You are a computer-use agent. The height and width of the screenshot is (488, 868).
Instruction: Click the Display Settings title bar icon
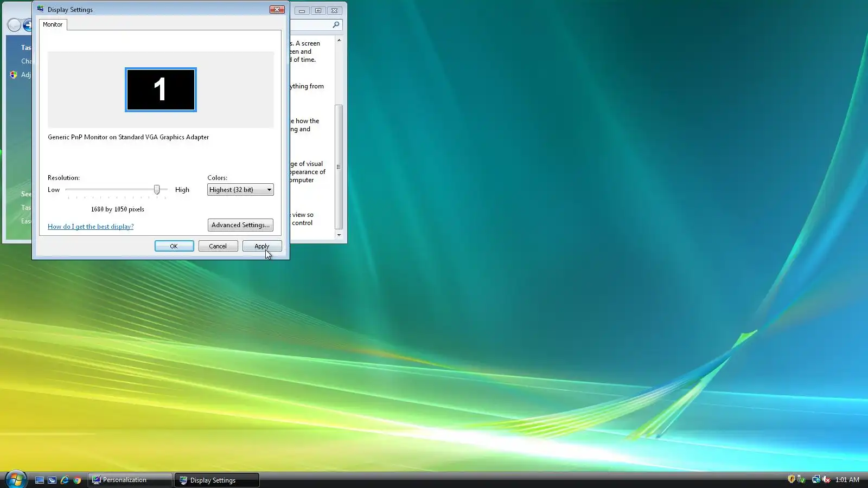tap(40, 9)
